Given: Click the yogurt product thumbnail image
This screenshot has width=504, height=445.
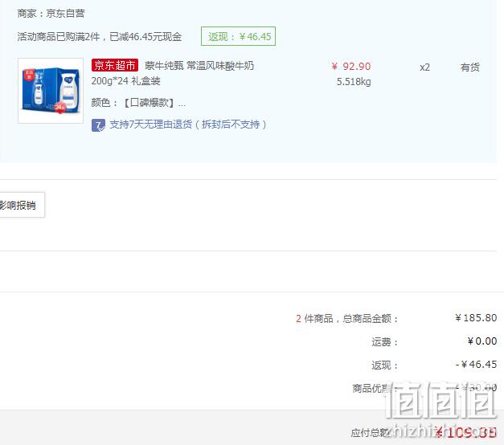Looking at the screenshot, I should pyautogui.click(x=51, y=91).
